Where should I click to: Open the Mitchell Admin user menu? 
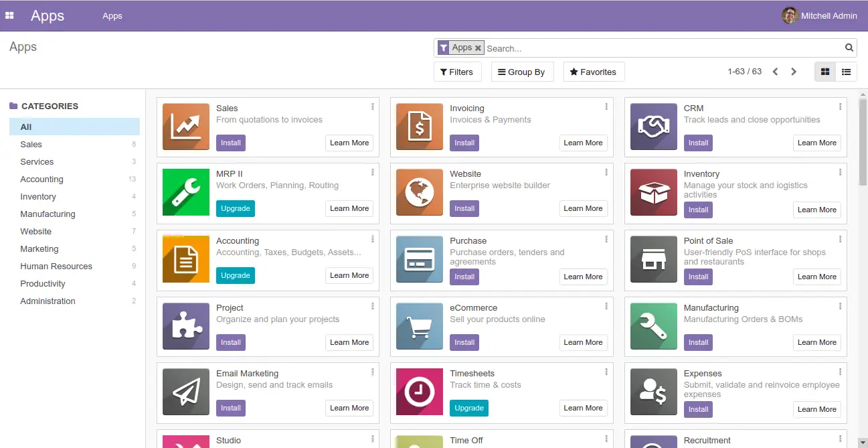(x=820, y=15)
